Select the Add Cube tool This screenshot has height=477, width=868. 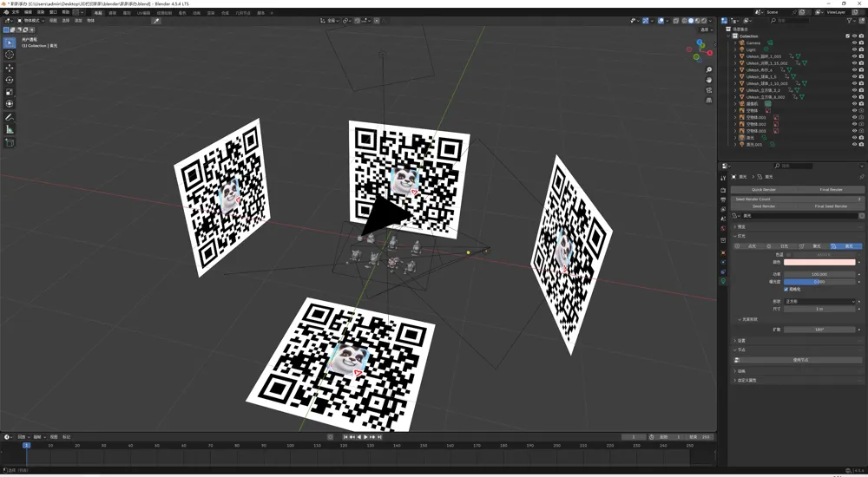coord(10,143)
